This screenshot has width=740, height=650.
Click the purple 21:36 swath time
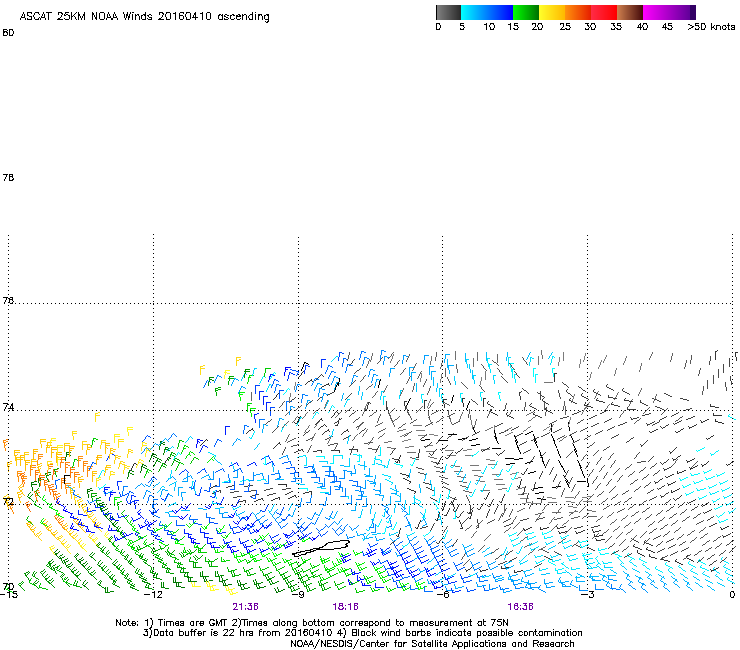click(245, 607)
